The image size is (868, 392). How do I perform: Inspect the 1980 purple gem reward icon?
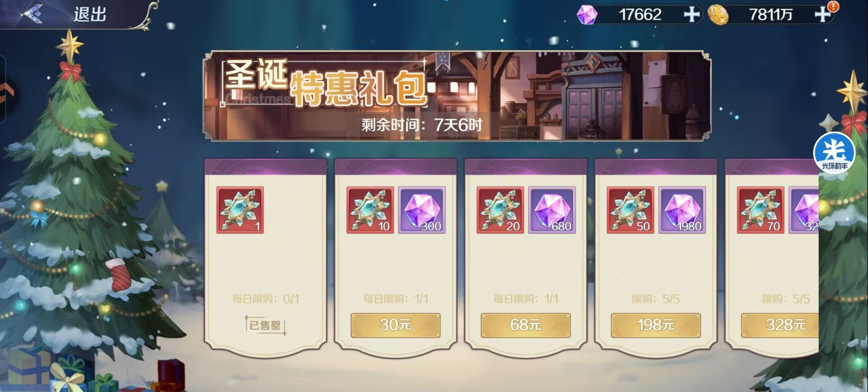point(682,210)
